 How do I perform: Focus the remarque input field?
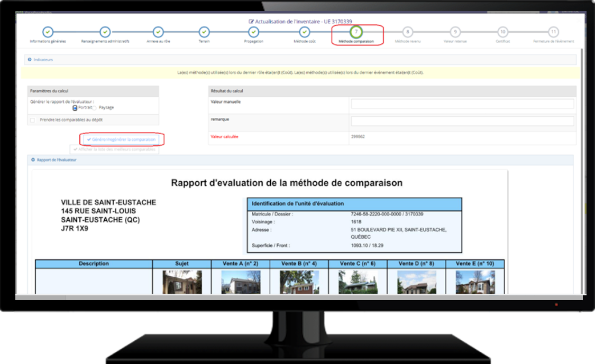point(462,121)
